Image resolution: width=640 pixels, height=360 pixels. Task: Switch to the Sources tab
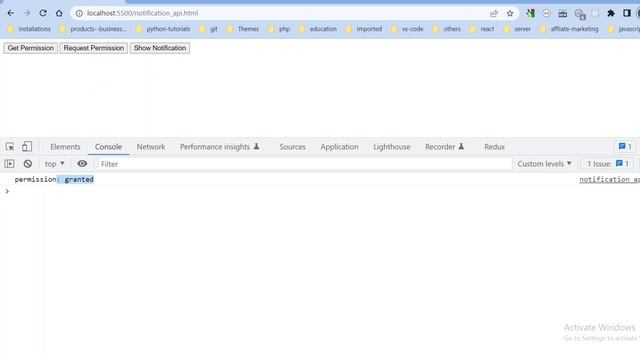pyautogui.click(x=292, y=147)
